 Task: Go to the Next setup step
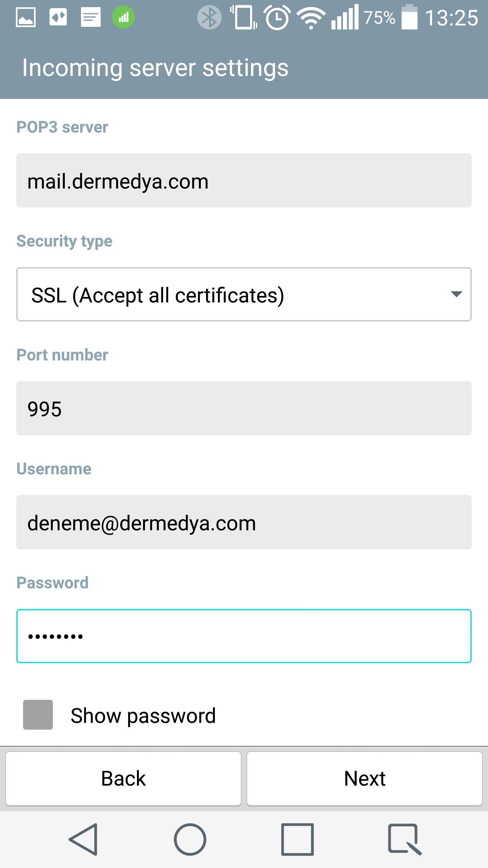point(365,778)
